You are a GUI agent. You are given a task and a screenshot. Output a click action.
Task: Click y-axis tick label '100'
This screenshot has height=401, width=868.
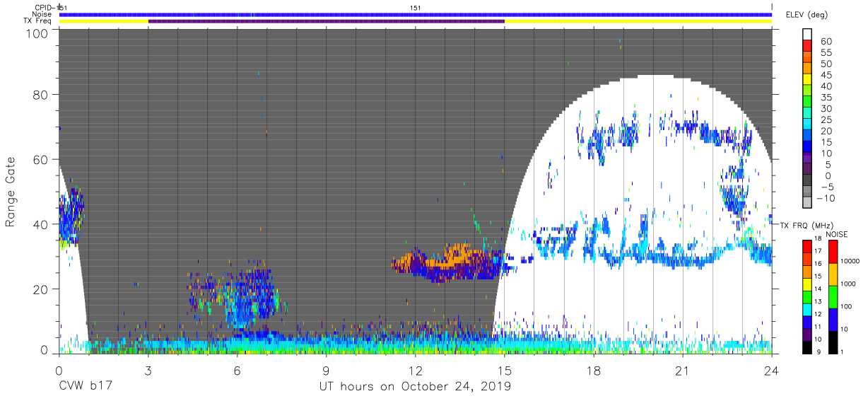point(37,33)
